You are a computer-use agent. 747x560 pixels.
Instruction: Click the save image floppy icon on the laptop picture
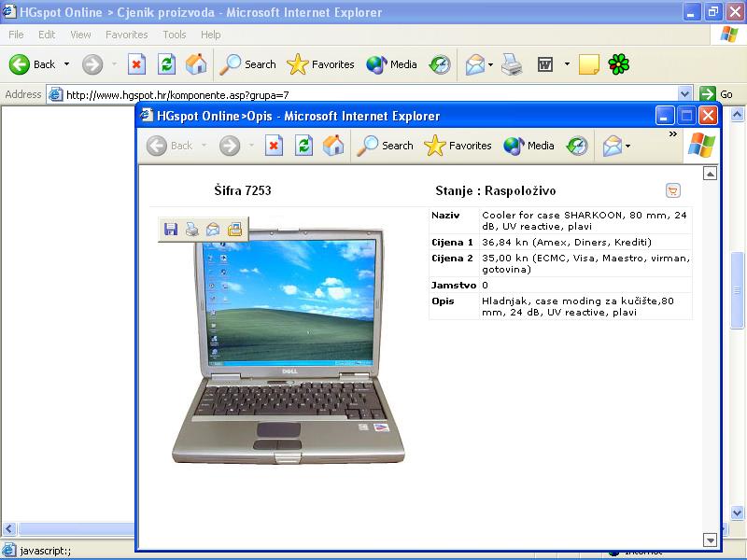(x=171, y=230)
